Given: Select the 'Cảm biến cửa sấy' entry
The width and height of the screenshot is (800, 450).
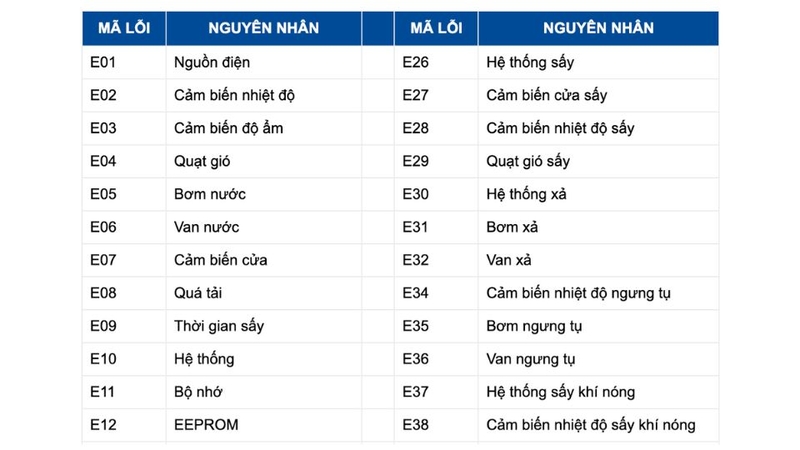Looking at the screenshot, I should pos(546,95).
